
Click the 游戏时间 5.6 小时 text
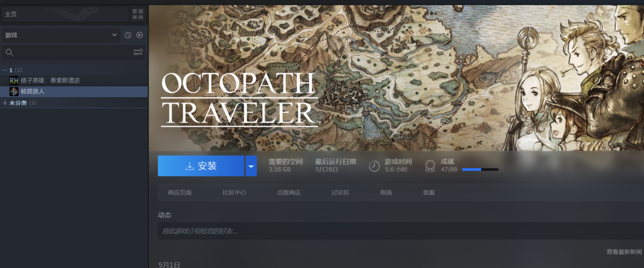(398, 165)
